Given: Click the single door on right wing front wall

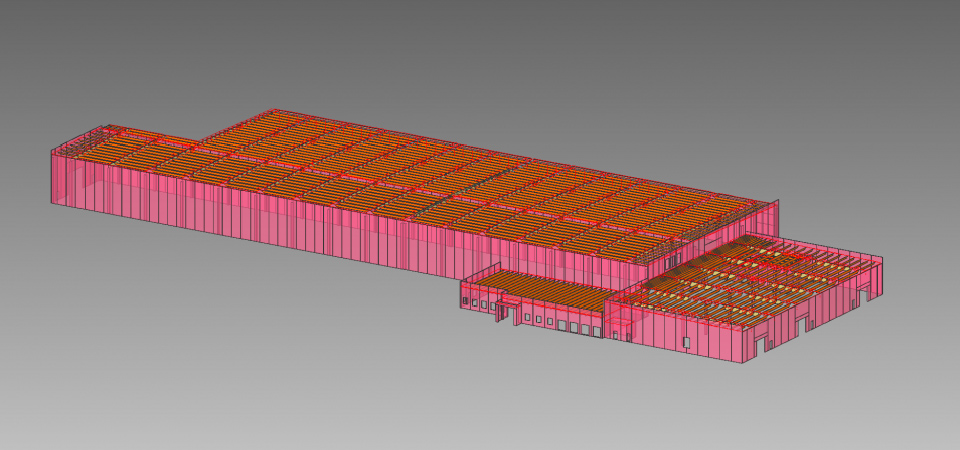Looking at the screenshot, I should coord(686,343).
